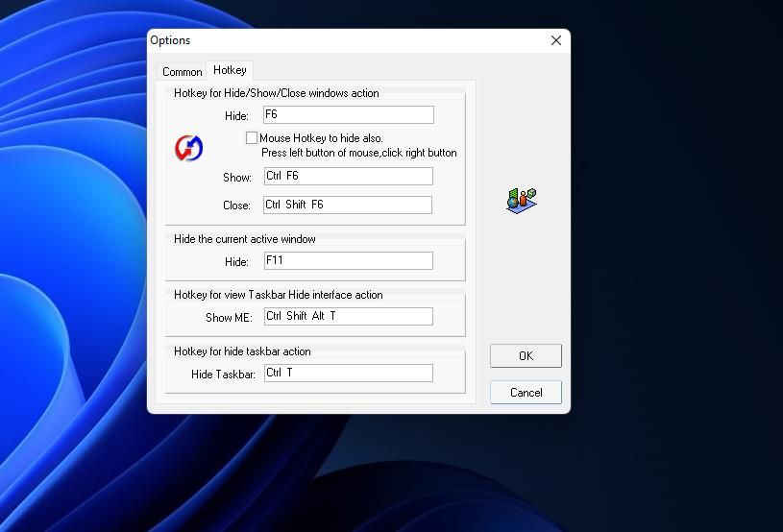Image resolution: width=783 pixels, height=532 pixels.
Task: Select the Hotkey tab
Action: 230,70
